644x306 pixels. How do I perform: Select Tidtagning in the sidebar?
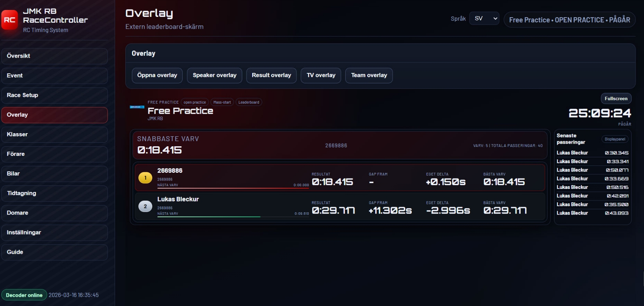point(54,193)
